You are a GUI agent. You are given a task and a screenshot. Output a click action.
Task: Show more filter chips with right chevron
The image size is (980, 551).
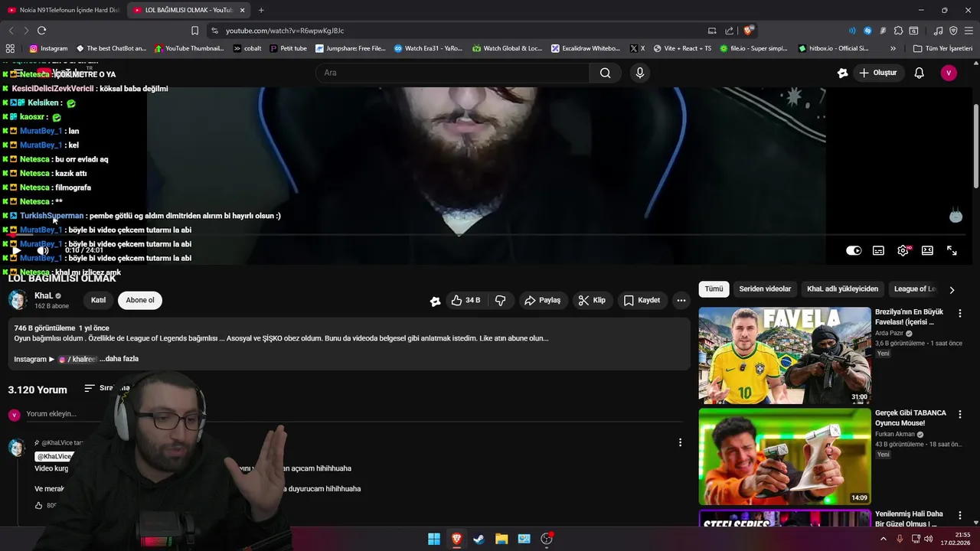pyautogui.click(x=952, y=290)
